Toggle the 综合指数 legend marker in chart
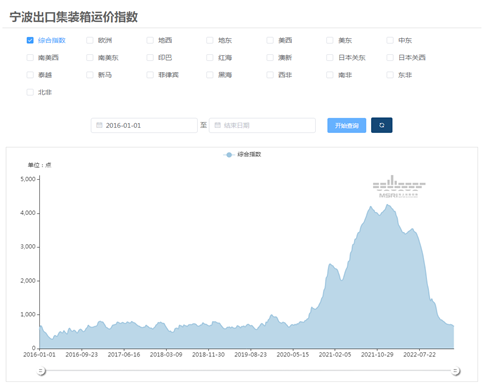 click(x=229, y=155)
